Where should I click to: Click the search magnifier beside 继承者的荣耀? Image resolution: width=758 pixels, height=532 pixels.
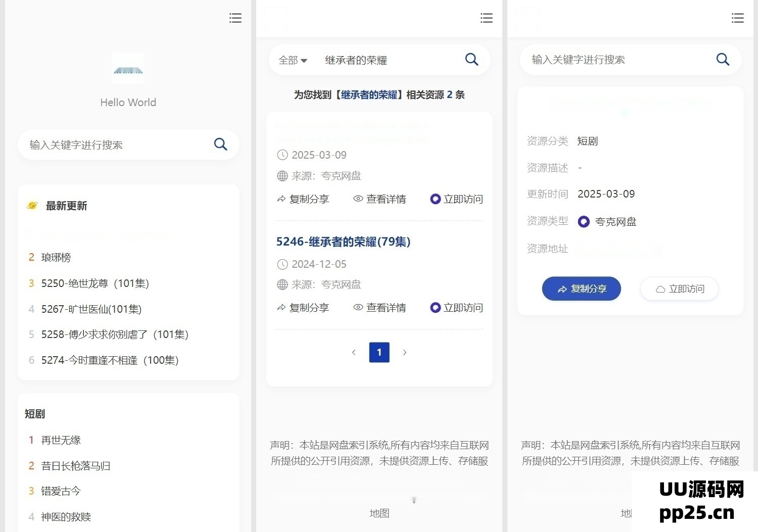pyautogui.click(x=471, y=60)
